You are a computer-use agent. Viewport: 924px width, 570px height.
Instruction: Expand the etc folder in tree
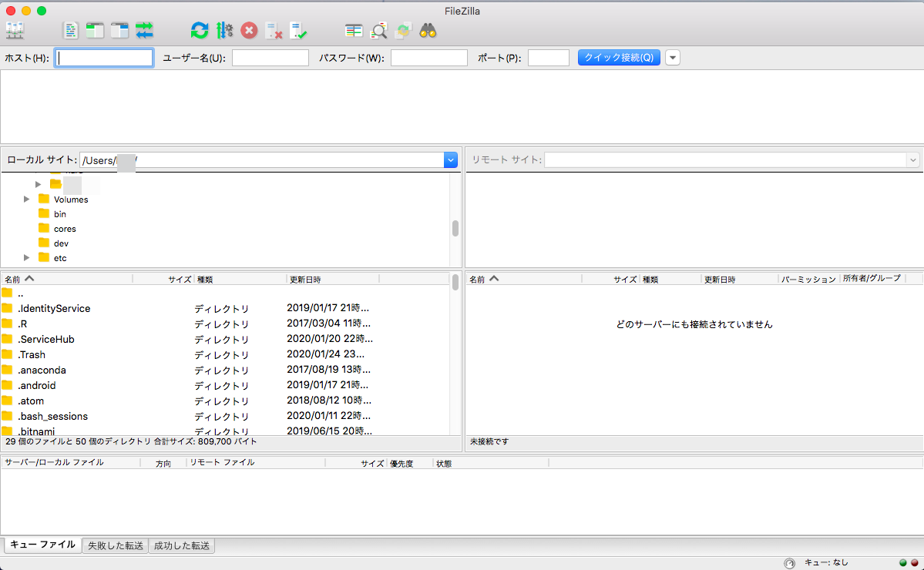[26, 257]
